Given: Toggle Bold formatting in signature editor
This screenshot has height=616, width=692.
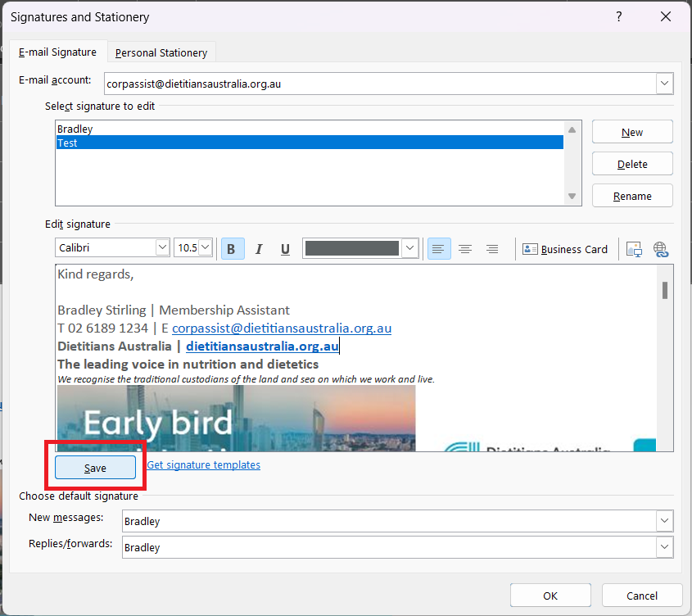Looking at the screenshot, I should pyautogui.click(x=232, y=249).
